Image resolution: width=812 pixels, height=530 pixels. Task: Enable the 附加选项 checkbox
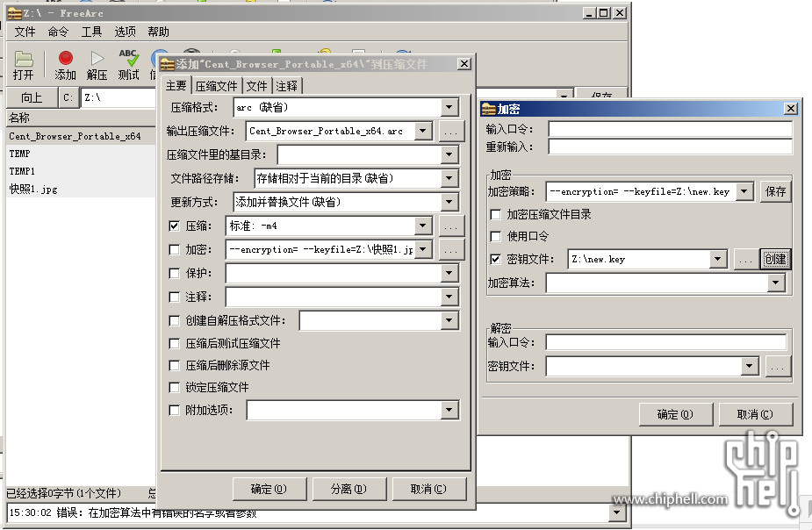[174, 411]
